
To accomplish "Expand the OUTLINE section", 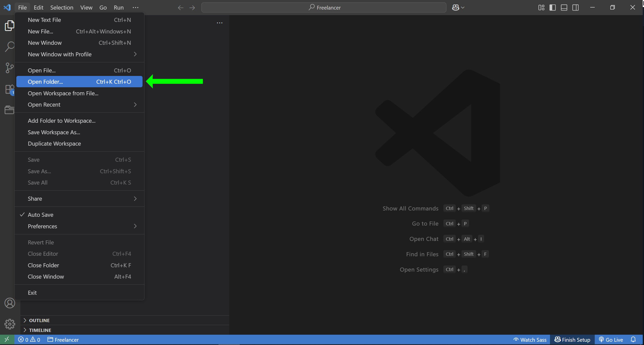I will point(39,320).
